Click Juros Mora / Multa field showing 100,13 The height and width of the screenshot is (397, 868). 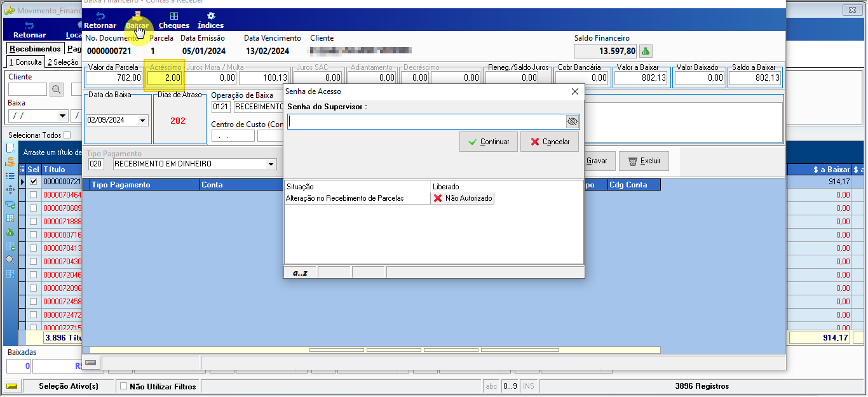click(x=264, y=78)
